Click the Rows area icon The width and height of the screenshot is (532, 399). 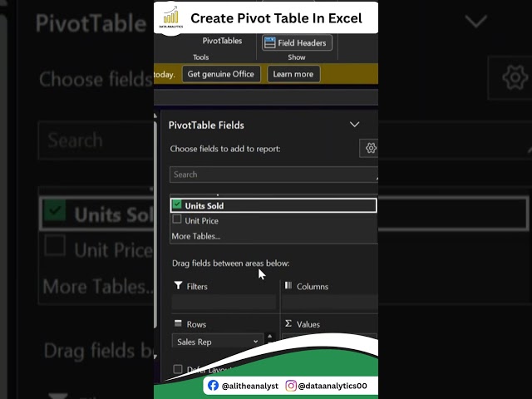[x=178, y=323]
